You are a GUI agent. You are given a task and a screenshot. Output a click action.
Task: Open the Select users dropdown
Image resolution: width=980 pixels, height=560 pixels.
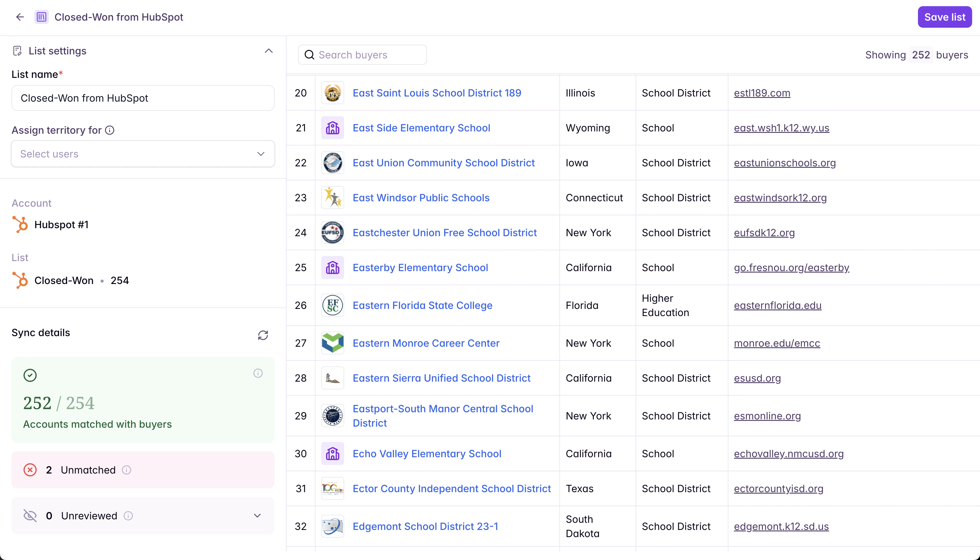coord(143,154)
